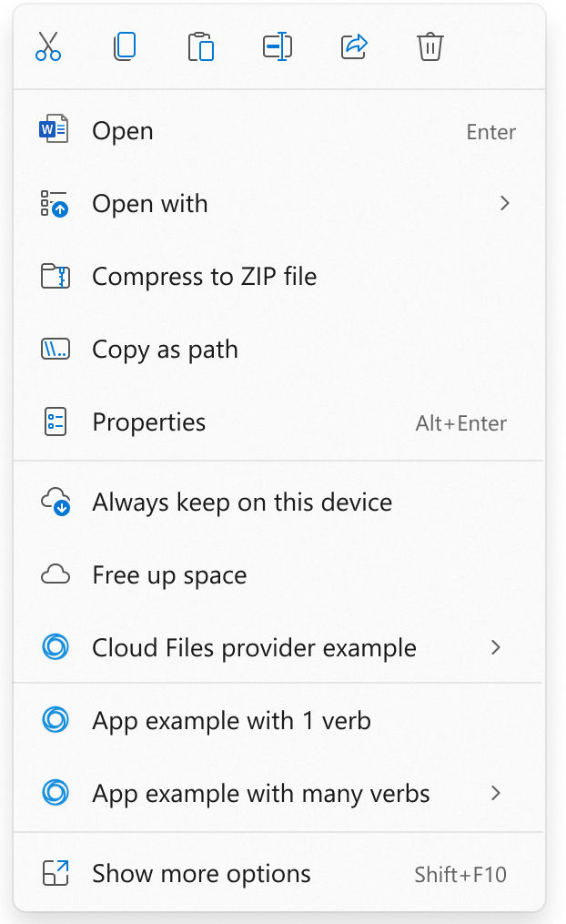Click the Rename icon in top row
566x924 pixels.
point(278,46)
